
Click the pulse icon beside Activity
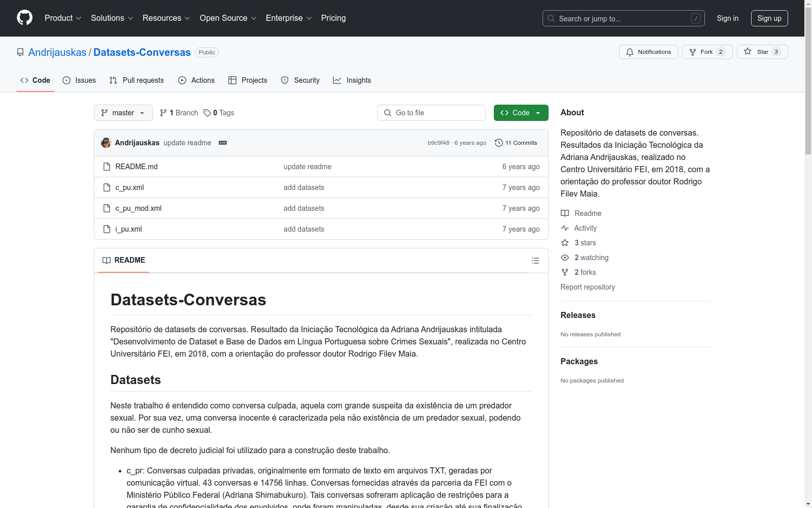click(565, 228)
